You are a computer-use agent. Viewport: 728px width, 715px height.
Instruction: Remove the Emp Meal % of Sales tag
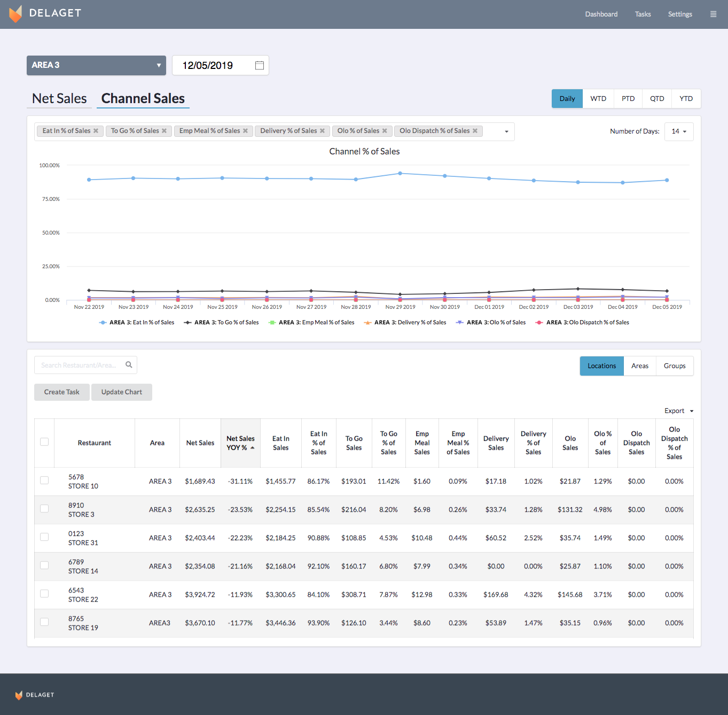point(245,131)
